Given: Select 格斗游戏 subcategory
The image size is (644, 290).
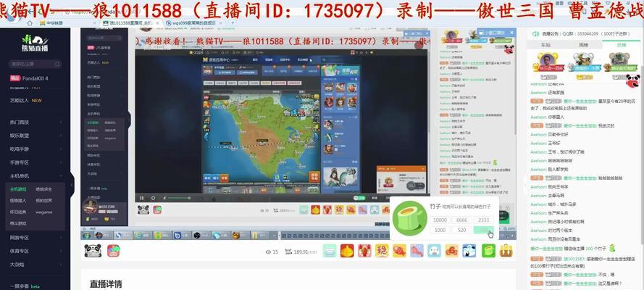Looking at the screenshot, I should click(x=18, y=224).
